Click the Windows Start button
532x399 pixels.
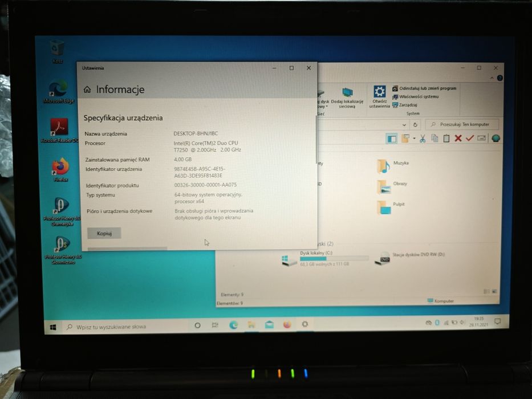53,327
